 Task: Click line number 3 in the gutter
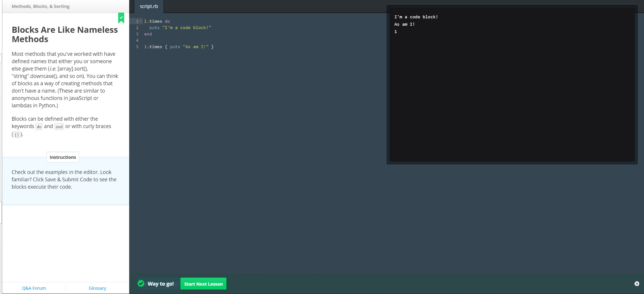(137, 34)
